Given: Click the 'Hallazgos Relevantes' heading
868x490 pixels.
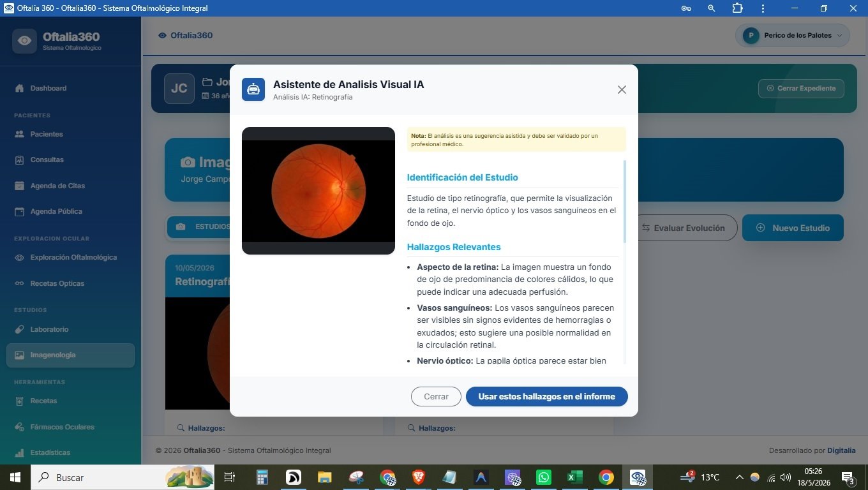Looking at the screenshot, I should click(x=454, y=247).
